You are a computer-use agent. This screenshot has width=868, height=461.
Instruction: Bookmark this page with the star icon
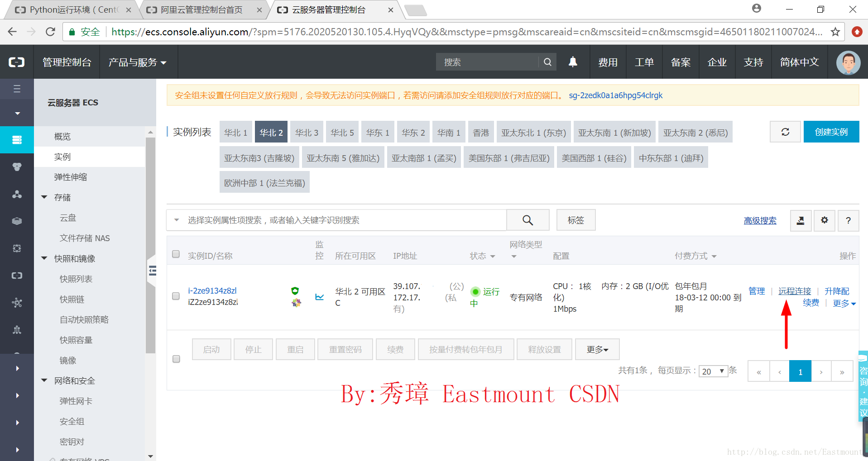(x=835, y=32)
